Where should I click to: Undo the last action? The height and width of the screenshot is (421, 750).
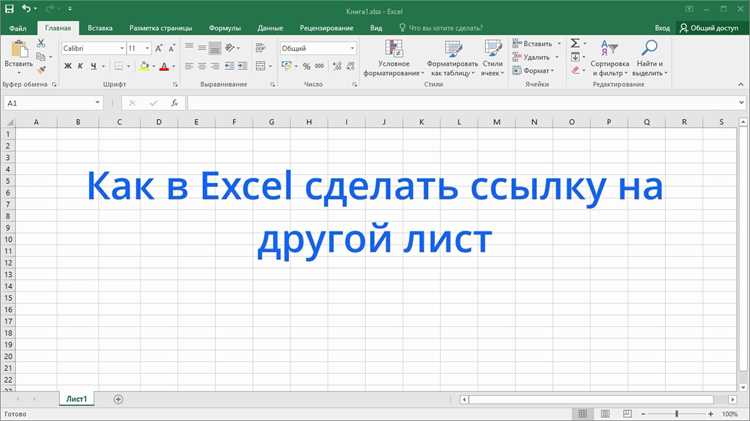click(26, 9)
